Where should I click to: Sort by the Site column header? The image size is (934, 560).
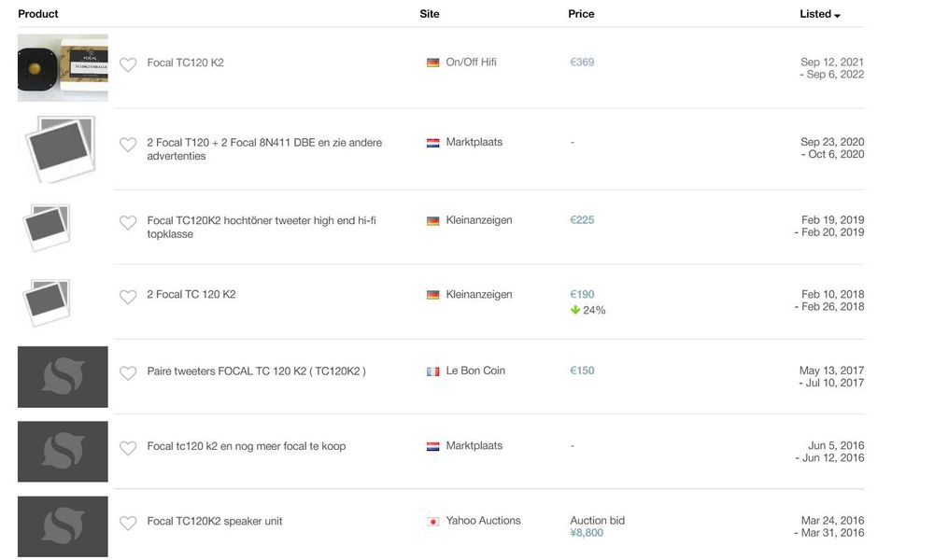[x=430, y=14]
